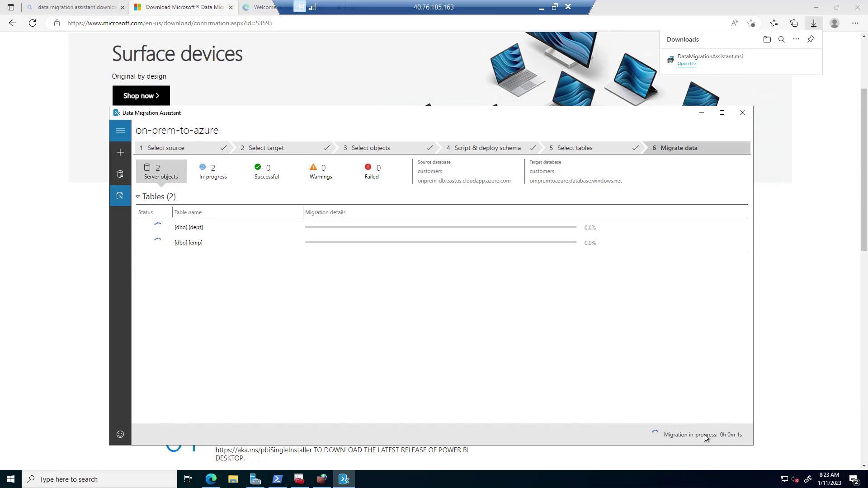Click the feedback smiley icon
This screenshot has width=868, height=488.
(x=120, y=435)
